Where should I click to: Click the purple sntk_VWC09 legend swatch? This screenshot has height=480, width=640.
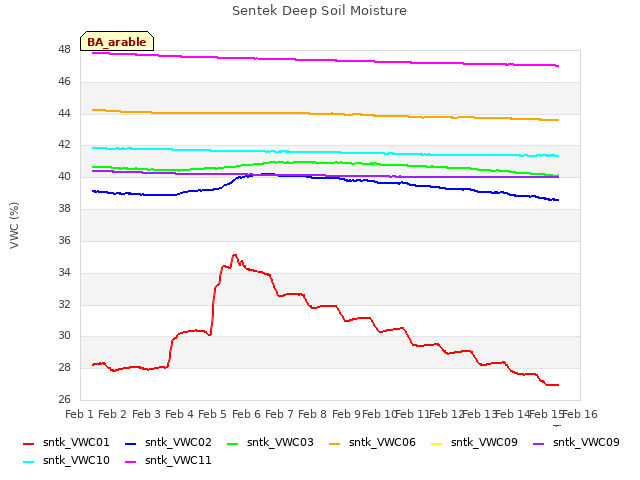tap(539, 444)
